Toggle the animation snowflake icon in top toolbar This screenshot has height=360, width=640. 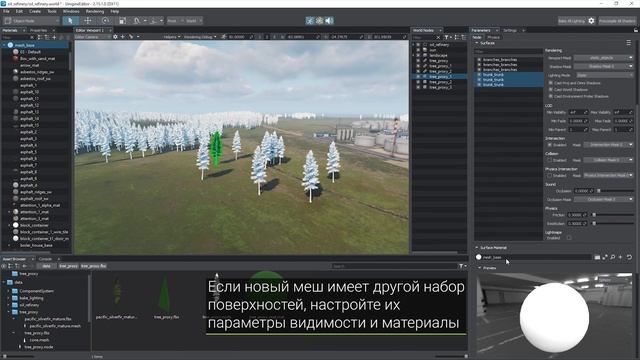coord(310,20)
